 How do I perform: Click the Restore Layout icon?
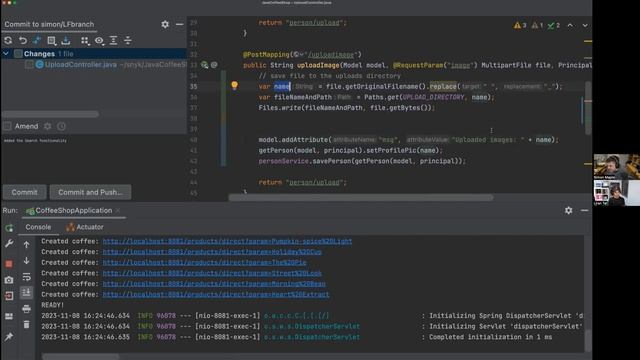click(x=9, y=316)
